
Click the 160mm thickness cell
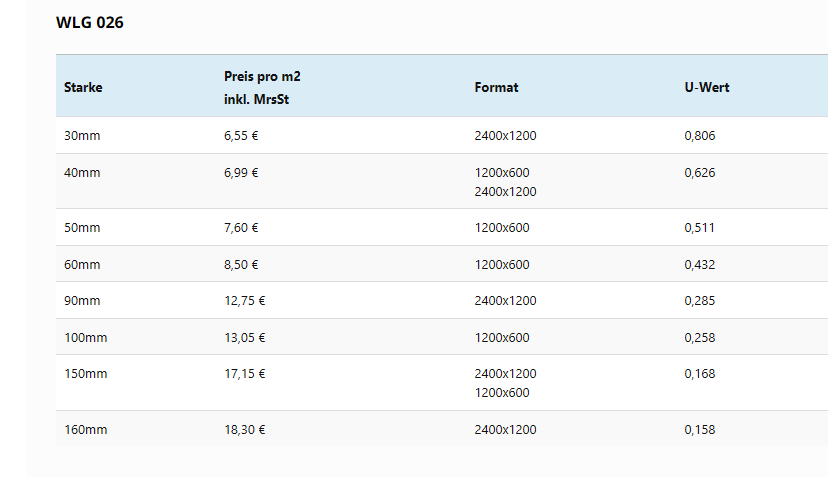[85, 430]
